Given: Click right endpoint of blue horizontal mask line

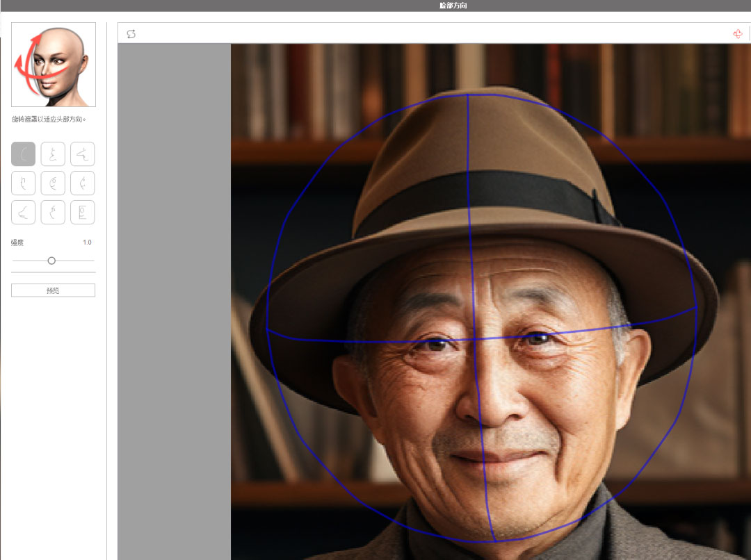Looking at the screenshot, I should (696, 306).
